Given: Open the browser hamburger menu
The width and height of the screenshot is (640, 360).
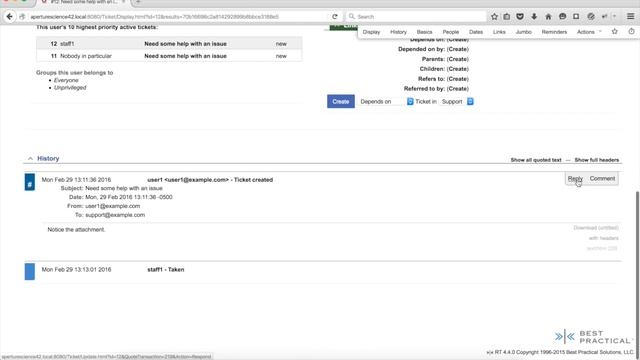Looking at the screenshot, I should [631, 17].
